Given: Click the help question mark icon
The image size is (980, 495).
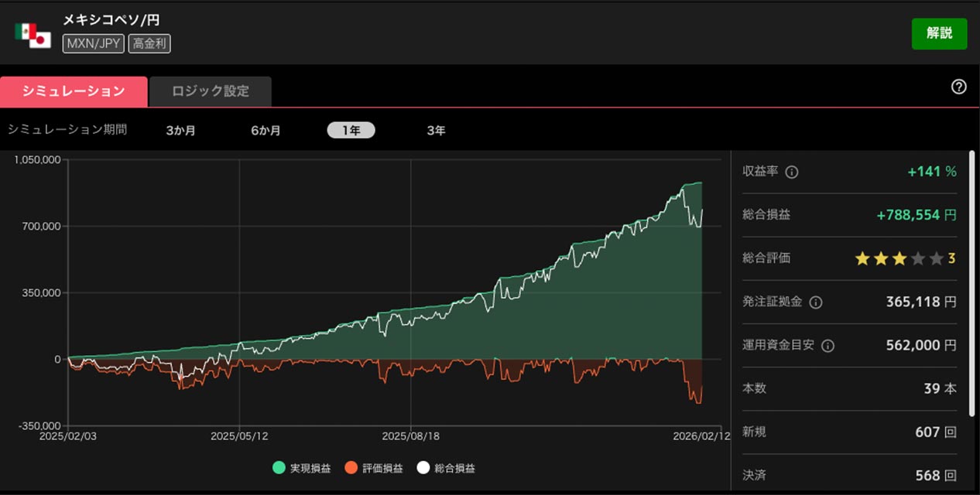Looking at the screenshot, I should click(x=958, y=87).
